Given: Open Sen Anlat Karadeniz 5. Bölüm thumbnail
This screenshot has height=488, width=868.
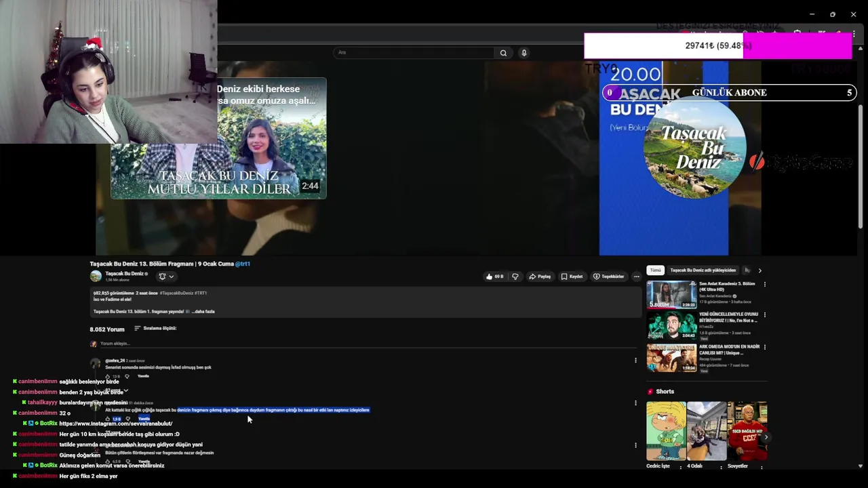Looking at the screenshot, I should tap(671, 294).
